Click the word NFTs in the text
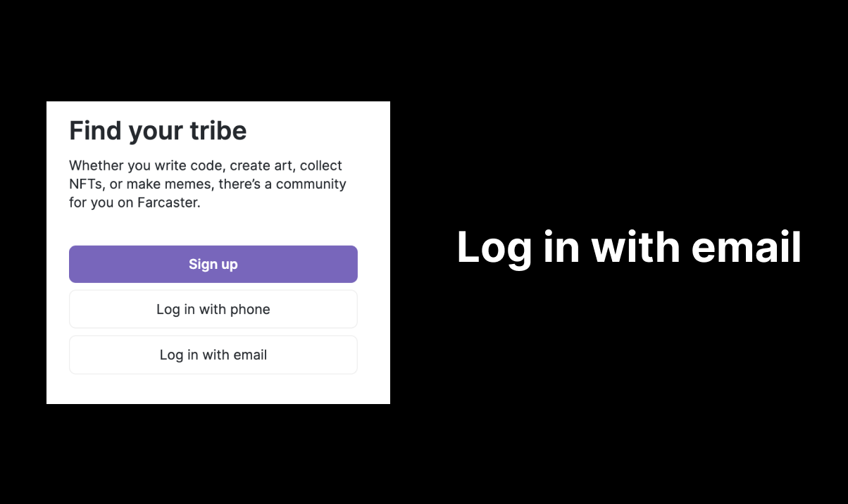The width and height of the screenshot is (848, 504). 86,183
